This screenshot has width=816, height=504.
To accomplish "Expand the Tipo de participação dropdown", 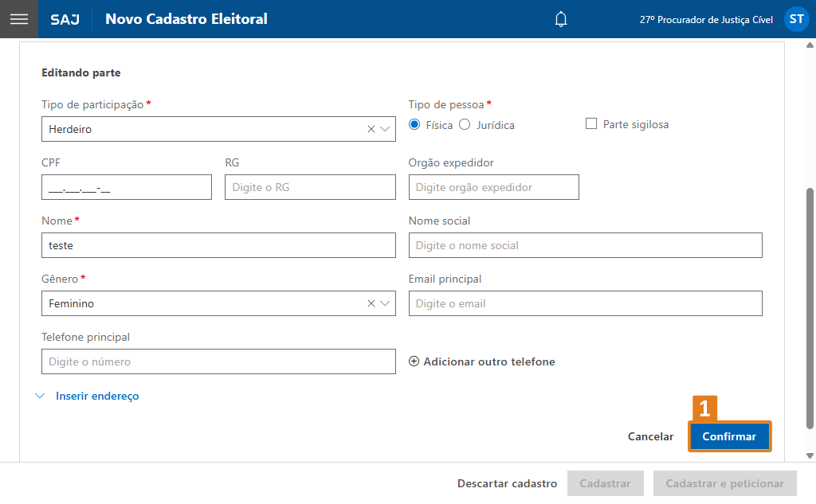I will pyautogui.click(x=386, y=129).
